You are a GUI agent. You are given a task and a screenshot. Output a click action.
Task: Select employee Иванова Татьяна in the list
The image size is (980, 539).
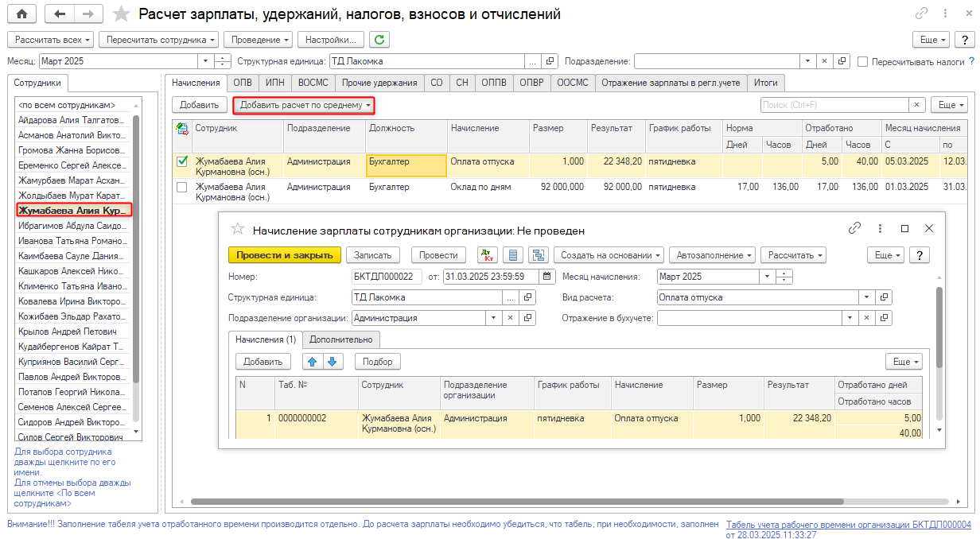click(x=72, y=241)
